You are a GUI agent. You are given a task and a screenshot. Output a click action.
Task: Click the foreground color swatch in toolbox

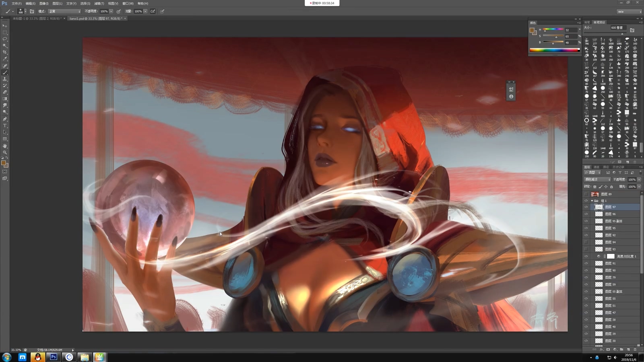pos(4,163)
